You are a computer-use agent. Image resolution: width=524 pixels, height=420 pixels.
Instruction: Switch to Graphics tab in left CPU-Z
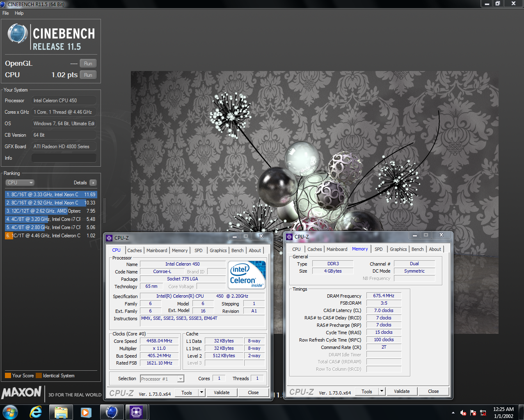point(218,250)
